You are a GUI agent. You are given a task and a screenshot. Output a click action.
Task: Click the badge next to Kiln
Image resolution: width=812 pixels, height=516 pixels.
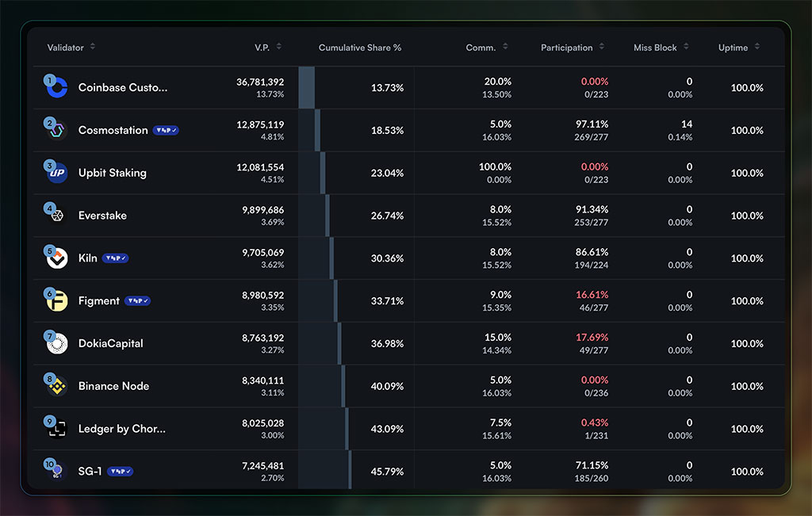coord(115,258)
